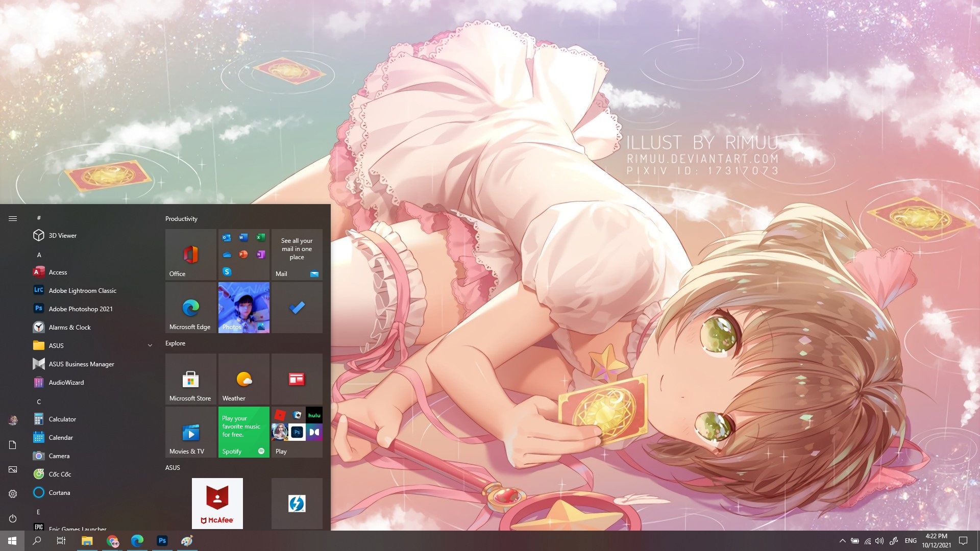
Task: Open the red News tile
Action: [297, 379]
